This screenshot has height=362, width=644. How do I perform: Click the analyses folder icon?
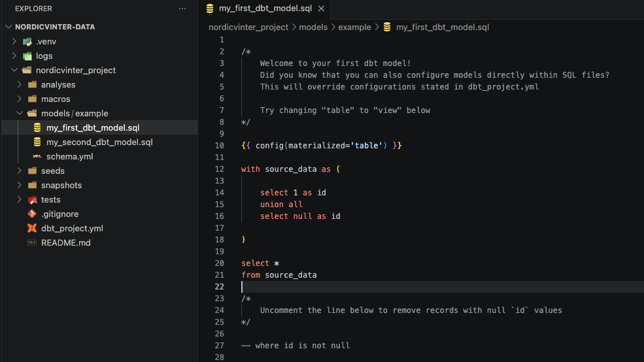pyautogui.click(x=33, y=84)
